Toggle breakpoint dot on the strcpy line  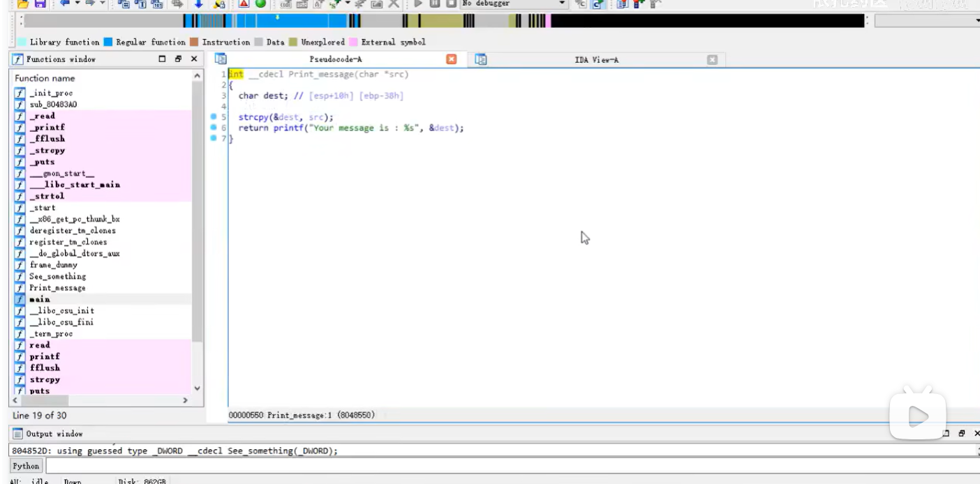pos(214,117)
